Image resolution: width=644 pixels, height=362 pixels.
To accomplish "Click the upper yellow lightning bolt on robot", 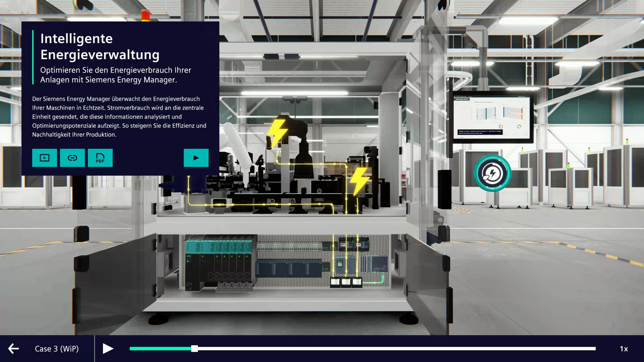I will [277, 133].
